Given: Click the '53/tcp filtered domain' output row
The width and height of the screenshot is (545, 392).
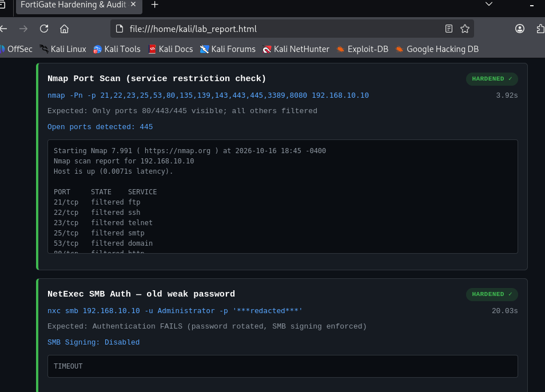Looking at the screenshot, I should point(104,243).
